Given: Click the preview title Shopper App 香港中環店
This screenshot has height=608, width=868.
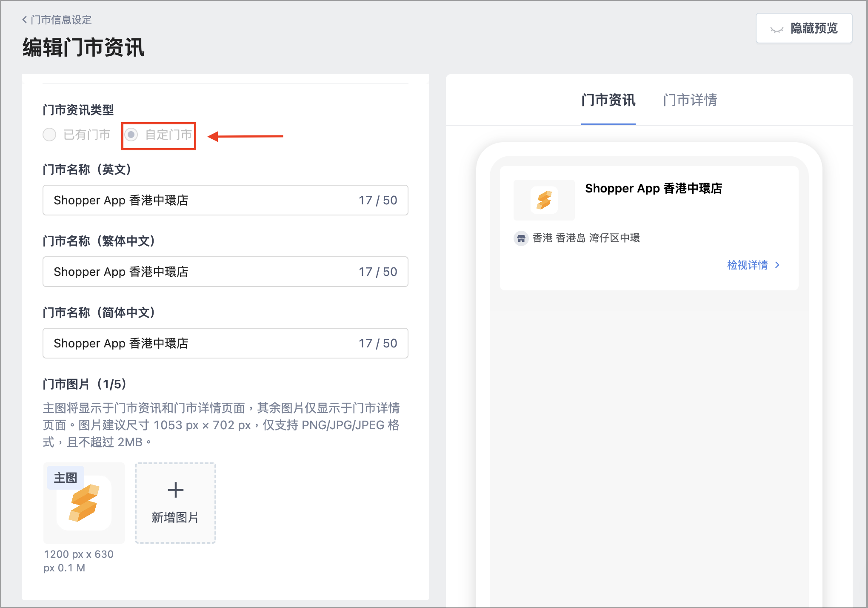Looking at the screenshot, I should point(654,188).
